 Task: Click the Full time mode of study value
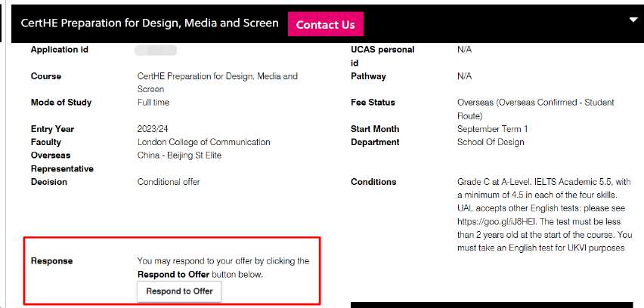pyautogui.click(x=153, y=103)
